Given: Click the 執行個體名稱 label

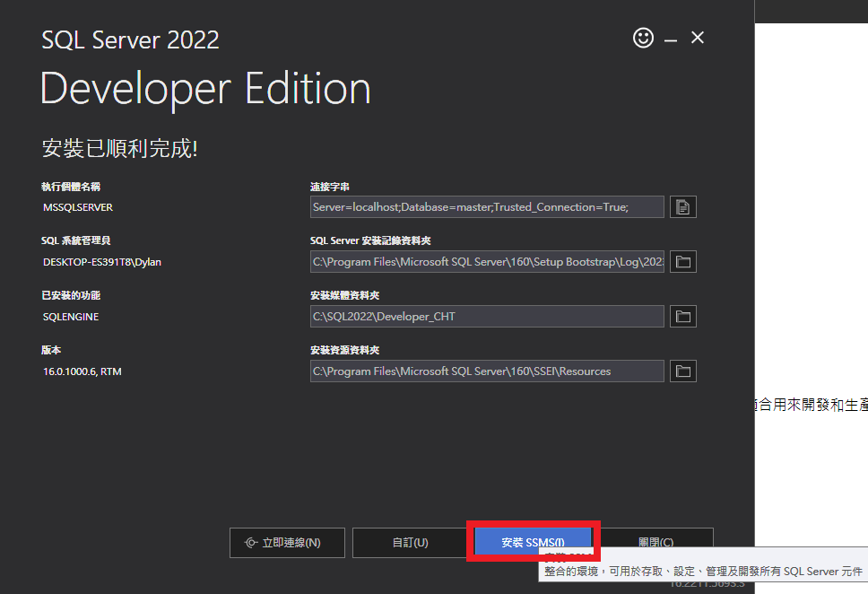Looking at the screenshot, I should pyautogui.click(x=71, y=187).
